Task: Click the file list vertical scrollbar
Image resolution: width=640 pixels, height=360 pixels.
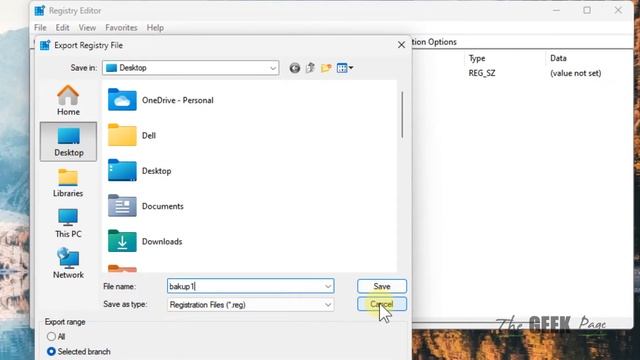Action: coord(402,115)
